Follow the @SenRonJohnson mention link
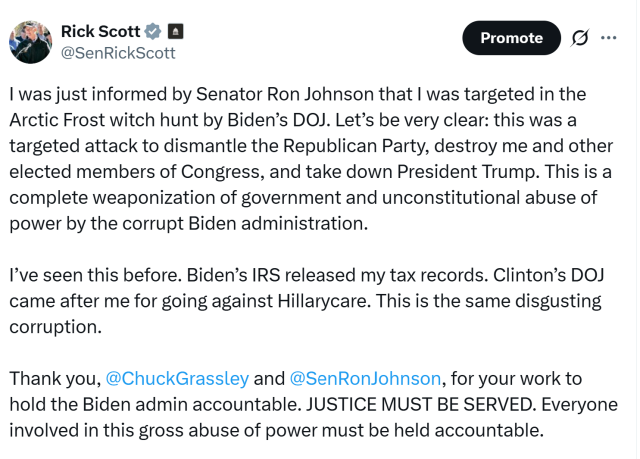 coord(365,379)
